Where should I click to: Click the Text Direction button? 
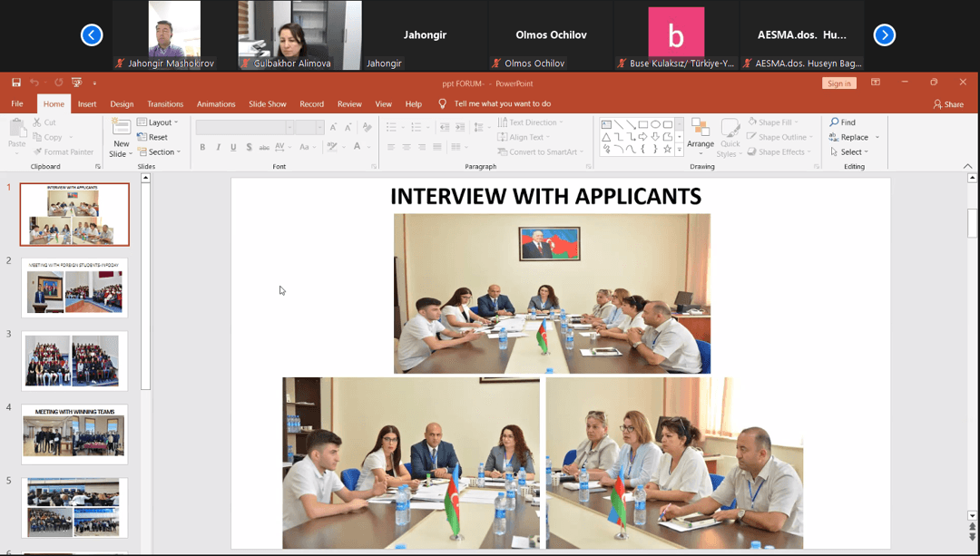click(531, 122)
